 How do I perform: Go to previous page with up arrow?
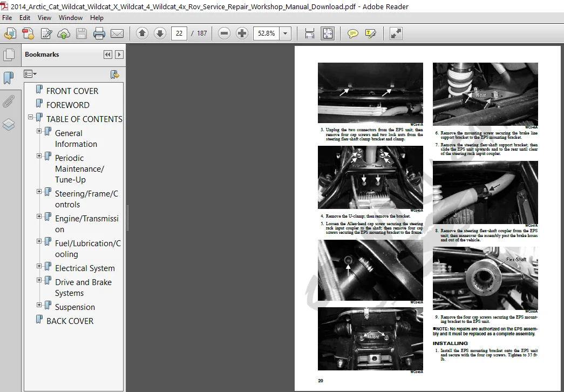click(x=142, y=33)
